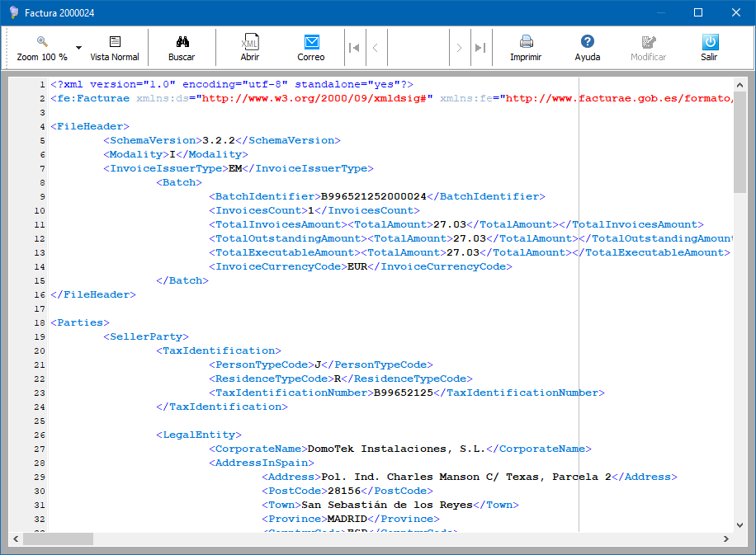Click the Modificar toolbar button
This screenshot has height=555, width=756.
tap(649, 48)
